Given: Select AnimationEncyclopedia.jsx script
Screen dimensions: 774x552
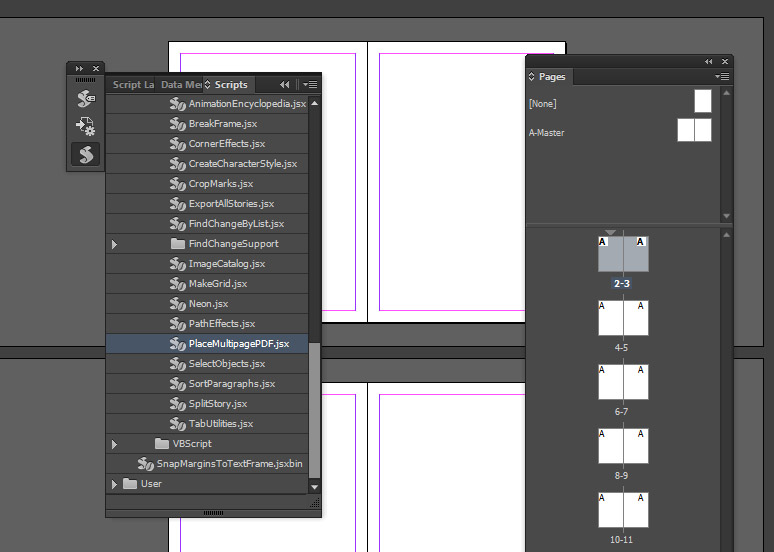Looking at the screenshot, I should click(207, 104).
